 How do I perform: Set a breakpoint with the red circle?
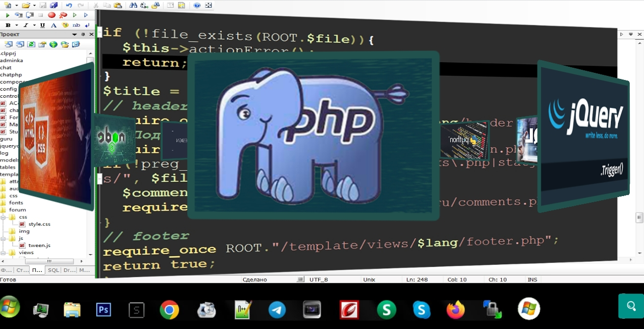click(51, 15)
